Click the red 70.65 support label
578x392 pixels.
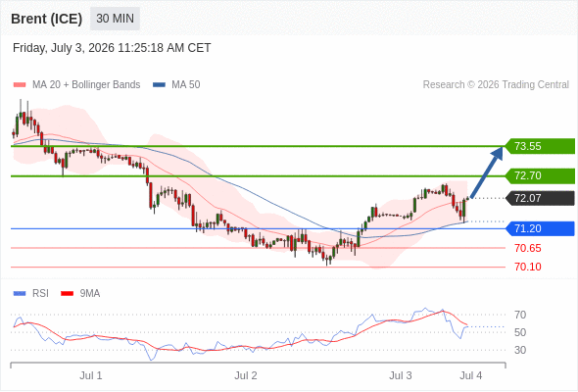[528, 248]
